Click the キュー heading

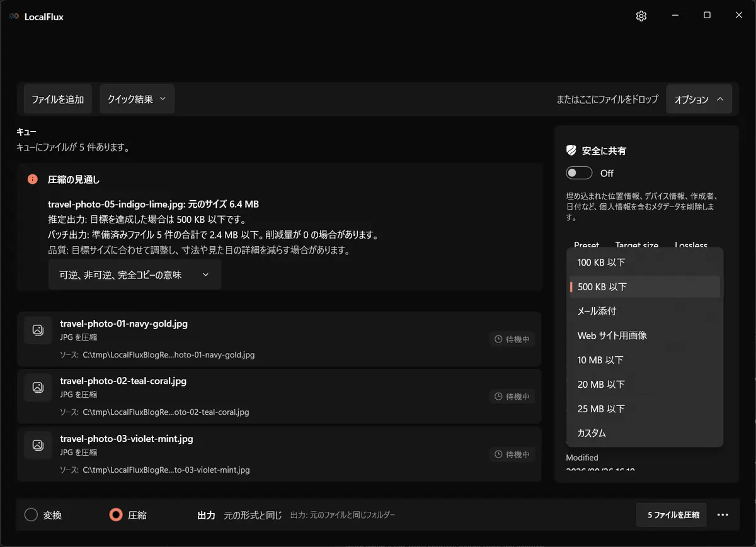coord(26,132)
